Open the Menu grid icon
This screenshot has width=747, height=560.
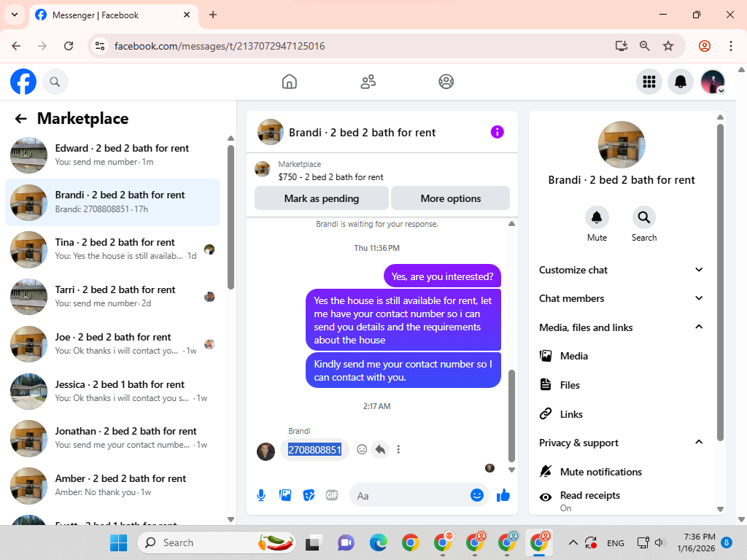pos(649,82)
